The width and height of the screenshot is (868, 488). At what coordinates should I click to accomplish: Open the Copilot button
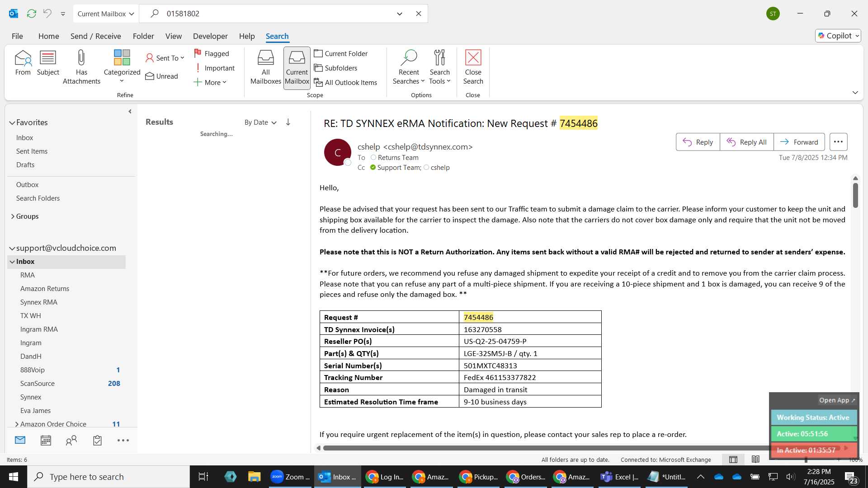click(x=838, y=36)
